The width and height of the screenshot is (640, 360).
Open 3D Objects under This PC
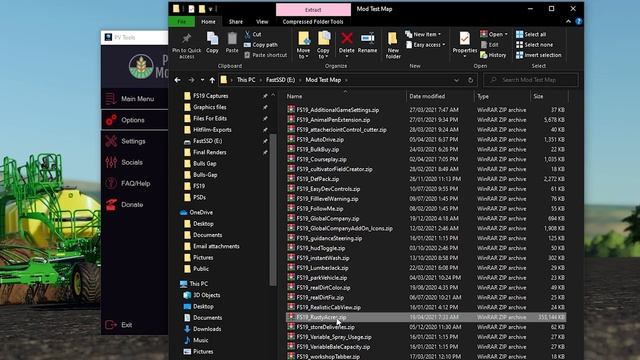pos(207,295)
